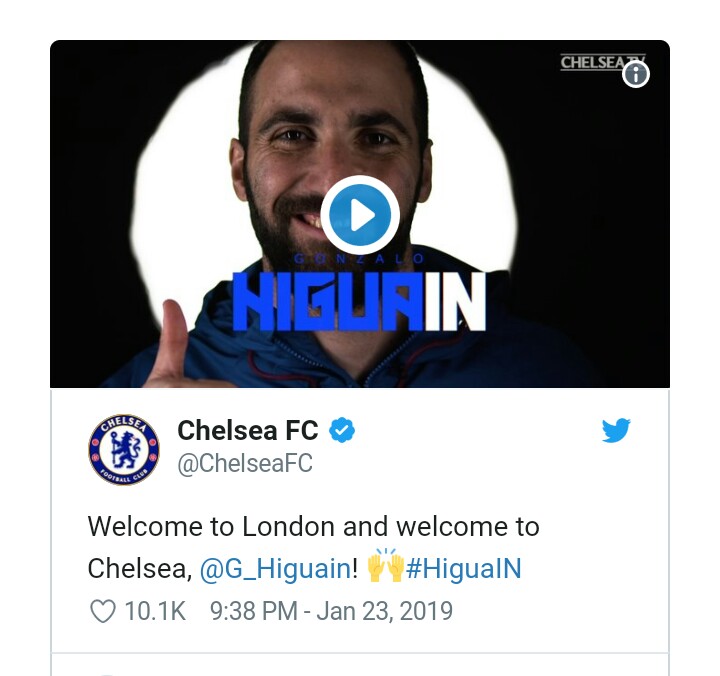Click the "Welcome to London" tweet text
The image size is (720, 676).
pos(313,526)
